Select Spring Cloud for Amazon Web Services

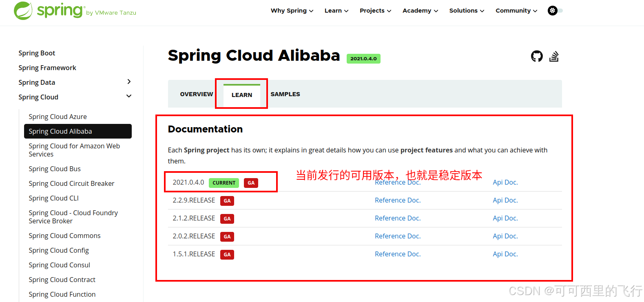(74, 150)
